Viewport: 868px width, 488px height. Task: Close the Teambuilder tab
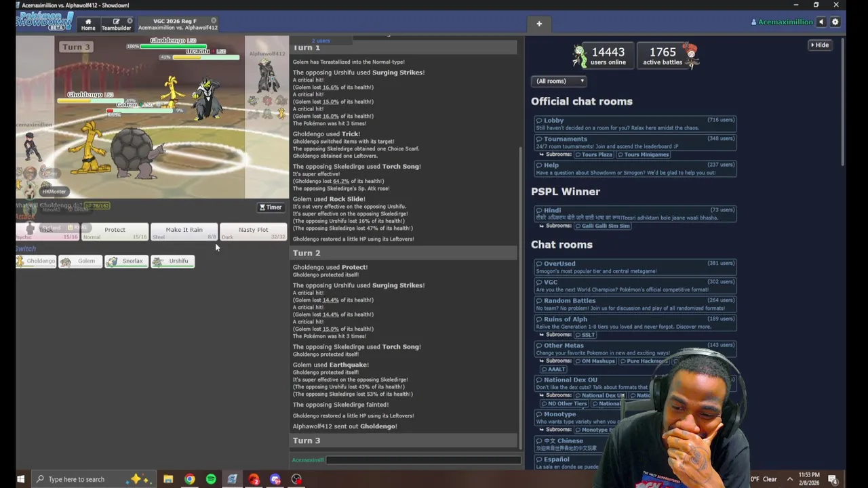(x=130, y=21)
